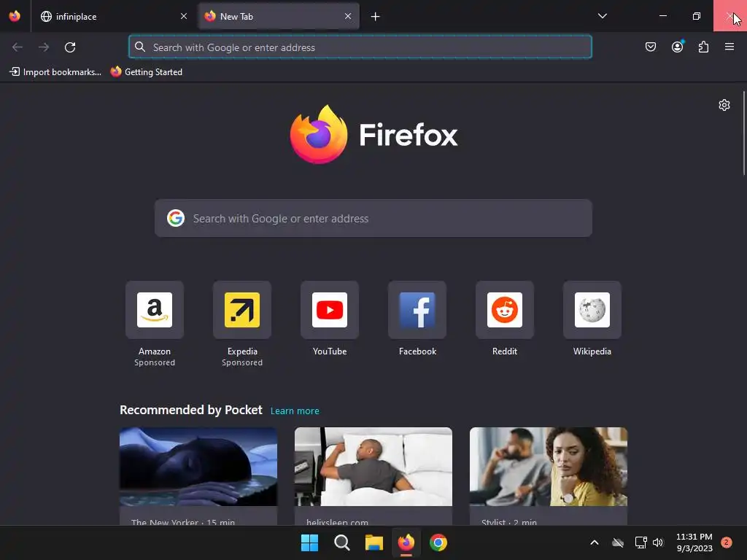Screen dimensions: 747x560
Task: Open the helixsleep.com story thumbnail
Action: (x=373, y=467)
